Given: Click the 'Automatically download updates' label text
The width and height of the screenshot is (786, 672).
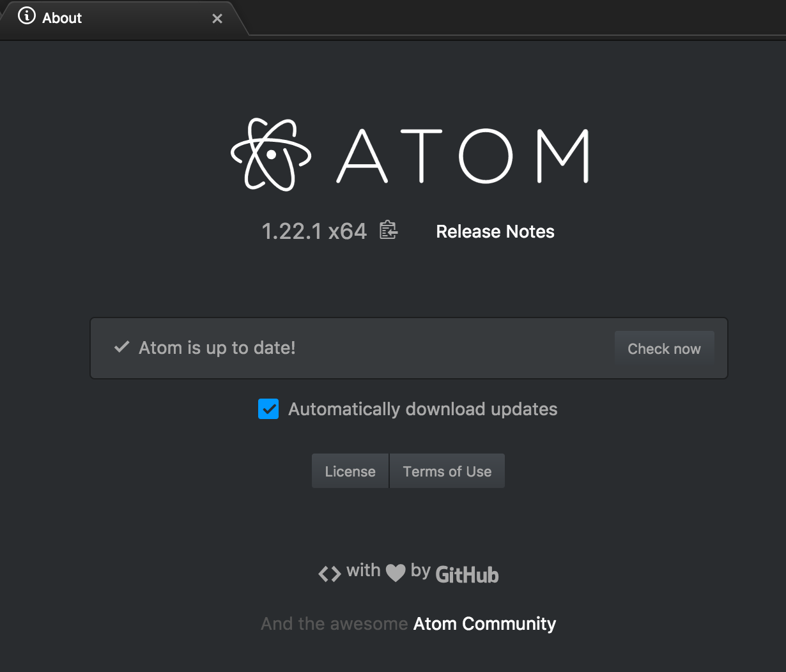Looking at the screenshot, I should click(422, 409).
